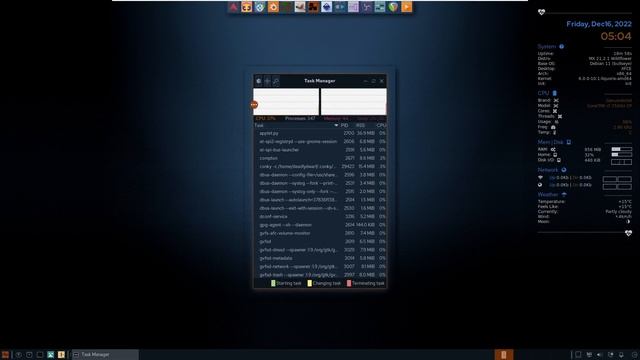Open the lavender grid dock icon
This screenshot has width=640, height=360.
pyautogui.click(x=353, y=7)
